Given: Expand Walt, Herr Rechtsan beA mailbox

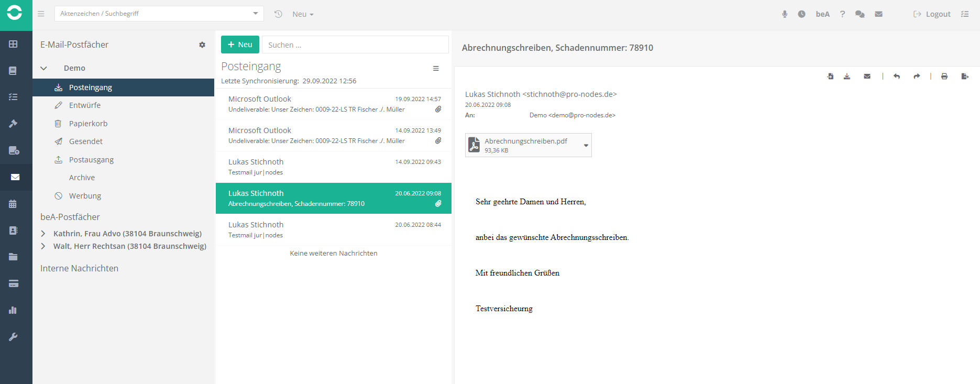Looking at the screenshot, I should 43,246.
